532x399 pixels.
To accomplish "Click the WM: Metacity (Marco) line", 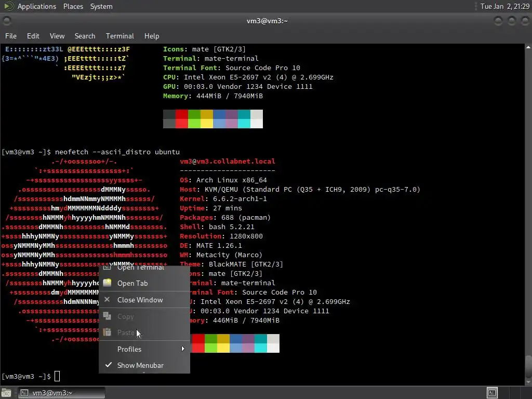I will (x=221, y=255).
